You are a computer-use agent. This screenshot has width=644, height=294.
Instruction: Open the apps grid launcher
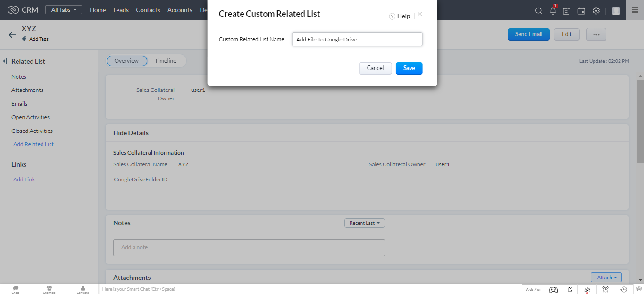(635, 10)
